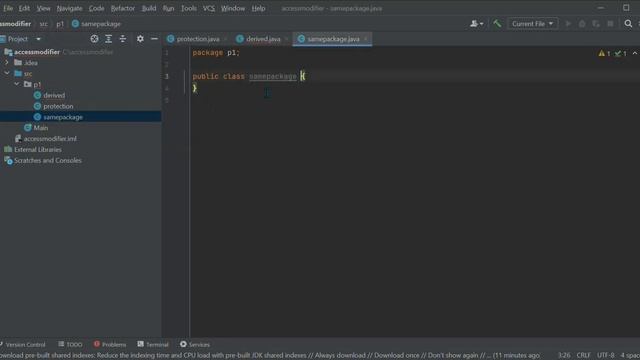Expand the inspections widget arrow
The height and width of the screenshot is (360, 640).
[635, 53]
